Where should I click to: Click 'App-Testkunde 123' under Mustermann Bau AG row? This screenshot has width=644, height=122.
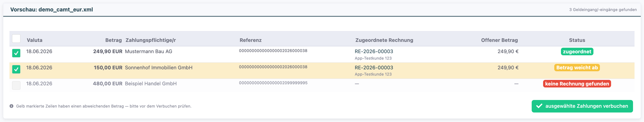tap(373, 58)
